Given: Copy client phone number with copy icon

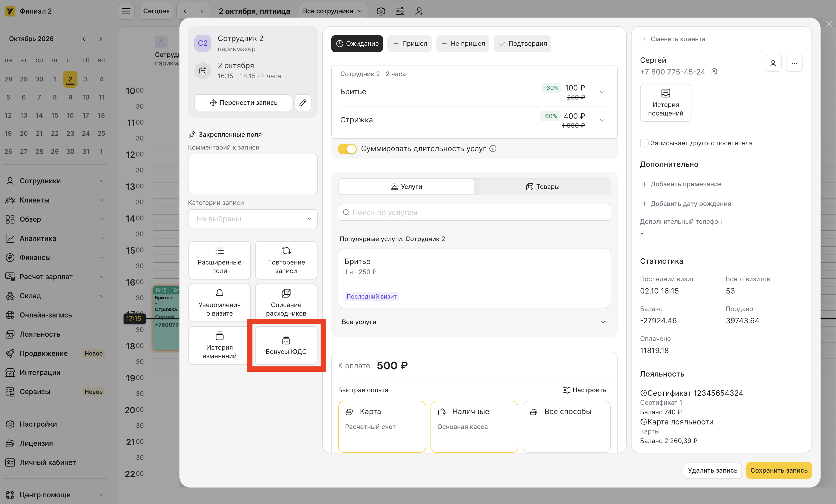Looking at the screenshot, I should point(714,72).
